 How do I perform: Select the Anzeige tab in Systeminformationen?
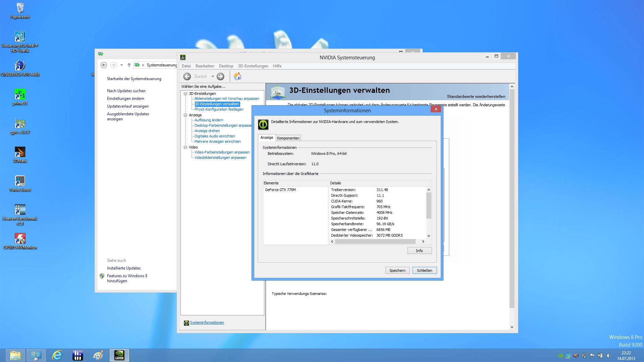pos(267,137)
